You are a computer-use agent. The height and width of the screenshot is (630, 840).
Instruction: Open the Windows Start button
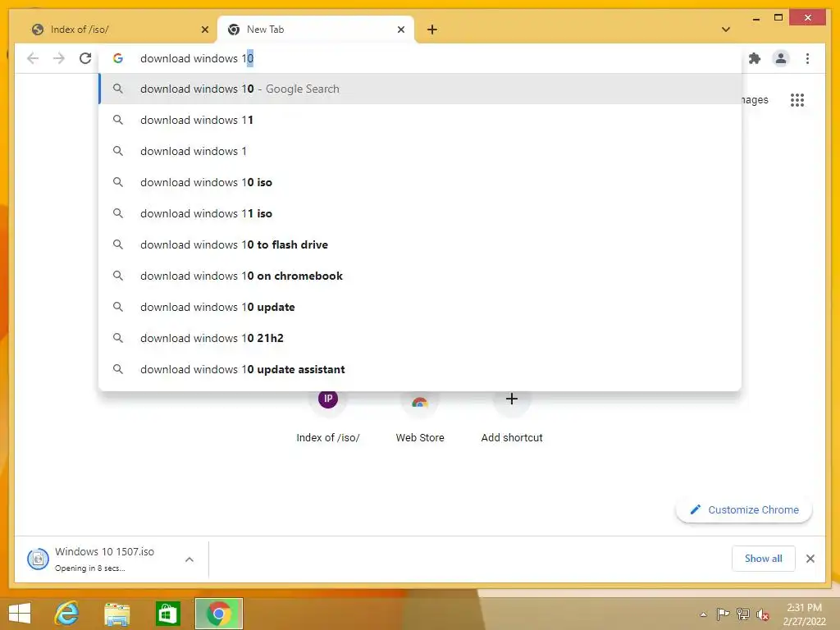coord(20,614)
